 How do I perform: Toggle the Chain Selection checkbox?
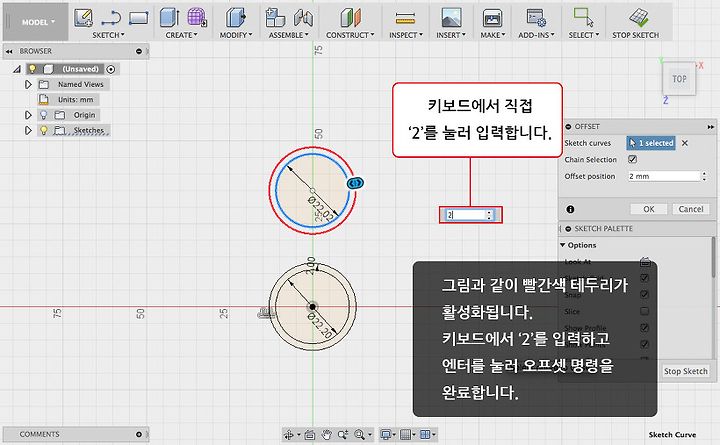coord(632,159)
